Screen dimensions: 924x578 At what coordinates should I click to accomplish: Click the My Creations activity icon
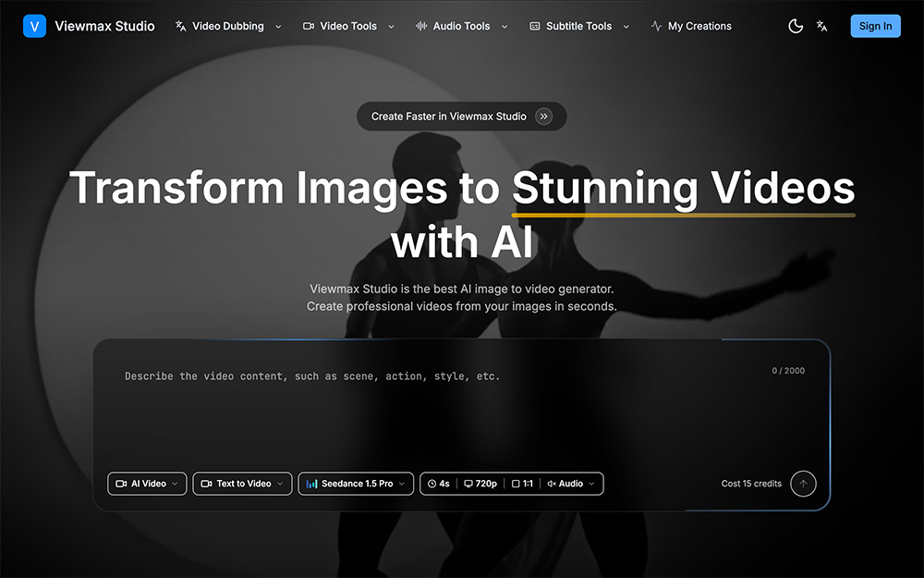[656, 26]
